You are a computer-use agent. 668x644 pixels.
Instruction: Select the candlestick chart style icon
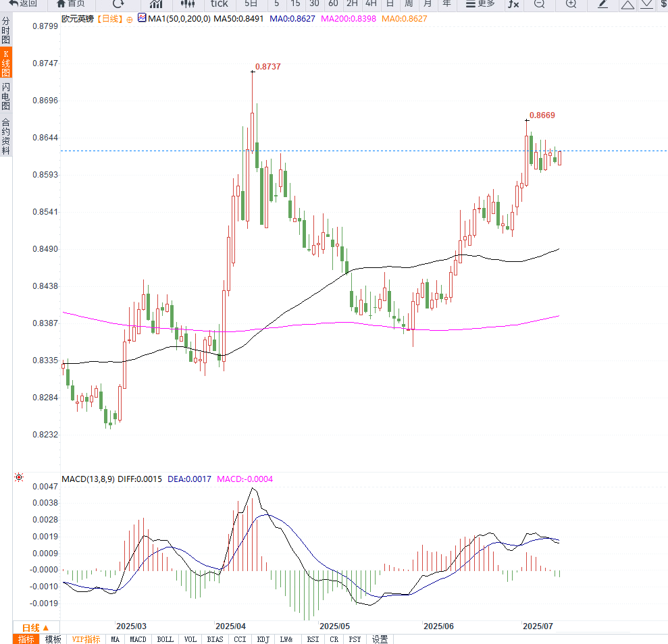[188, 4]
